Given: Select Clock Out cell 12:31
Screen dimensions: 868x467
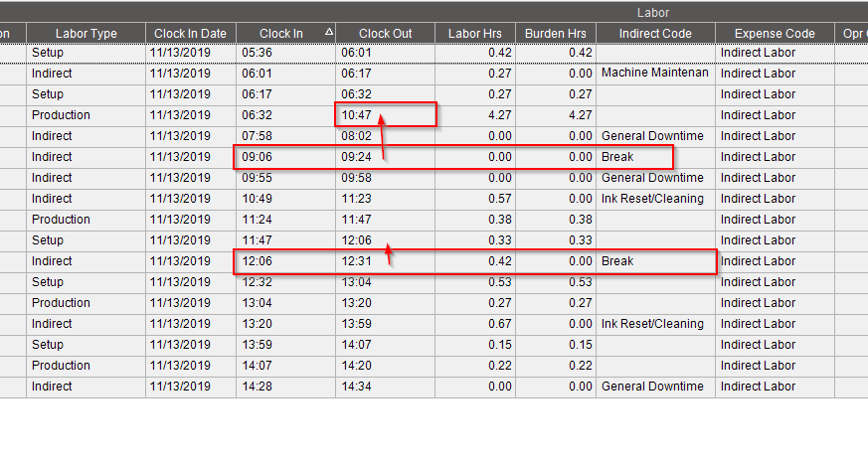Looking at the screenshot, I should (x=386, y=261).
